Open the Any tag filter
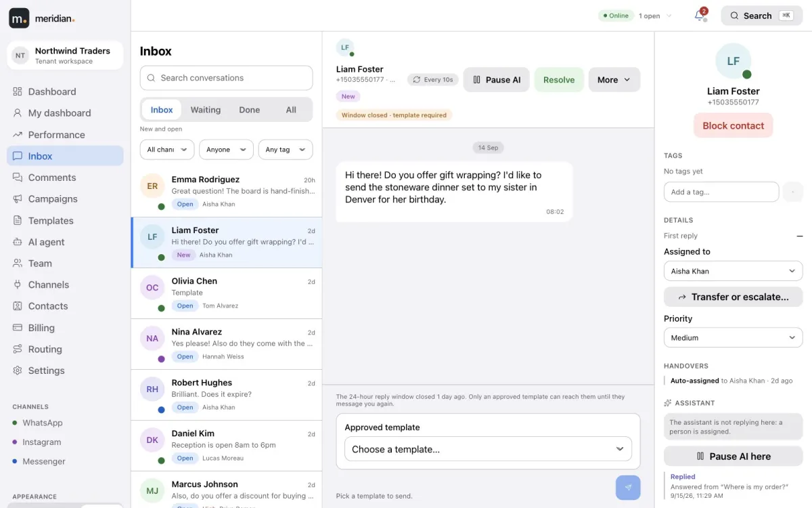This screenshot has width=812, height=508. click(286, 150)
